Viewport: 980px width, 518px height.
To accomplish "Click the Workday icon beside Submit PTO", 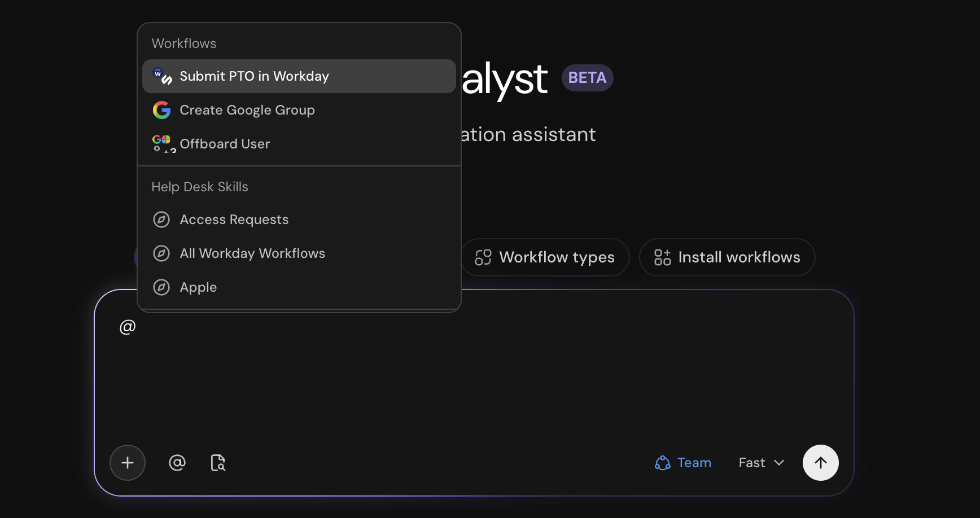I will (x=162, y=76).
